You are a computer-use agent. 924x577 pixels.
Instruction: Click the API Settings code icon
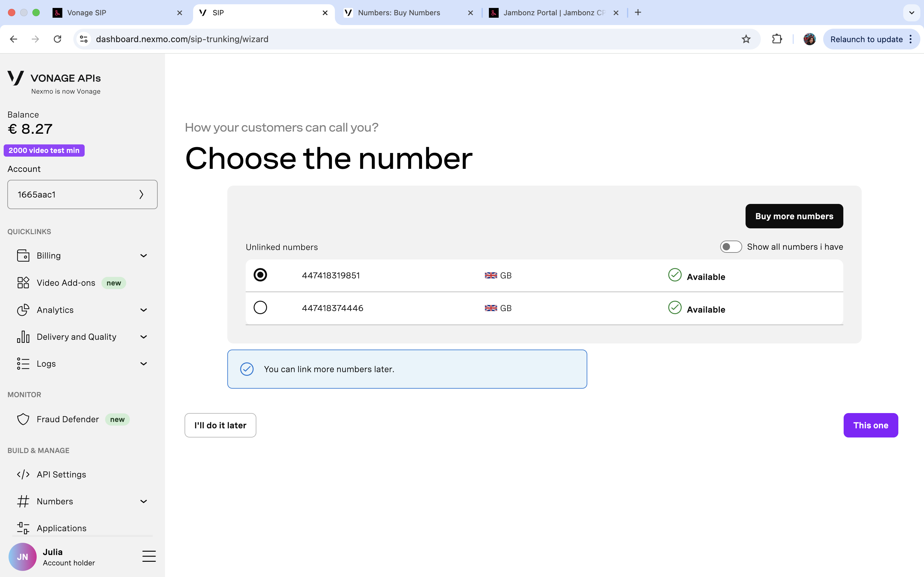pos(23,474)
